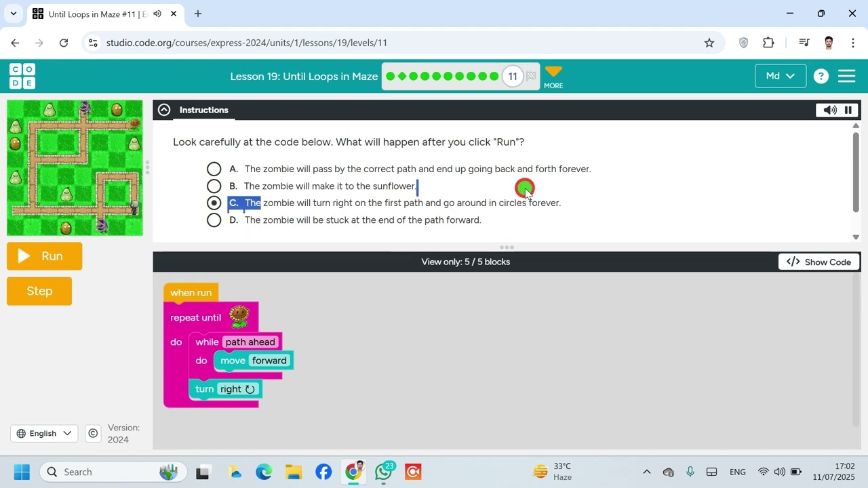Bookmark this page with star icon
This screenshot has height=488, width=868.
pos(709,43)
